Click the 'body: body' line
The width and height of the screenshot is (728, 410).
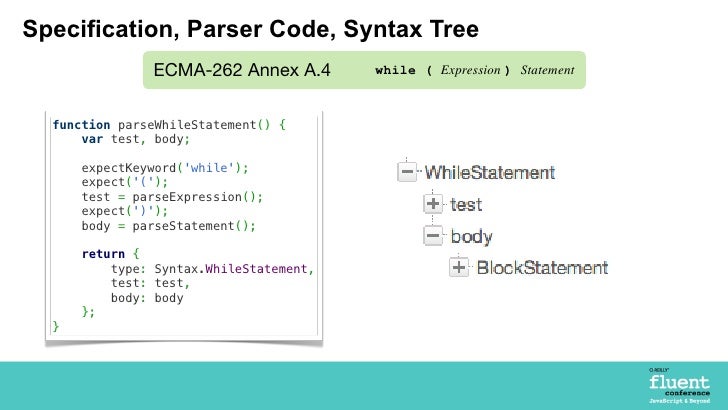147,298
